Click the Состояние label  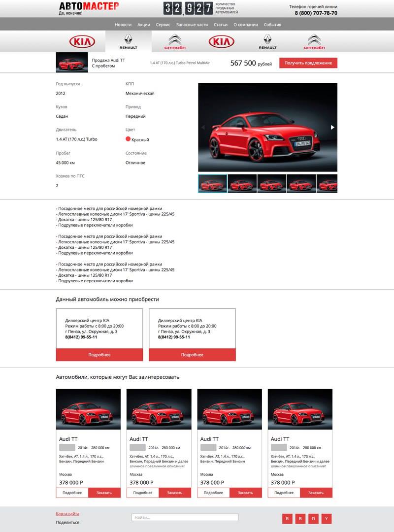pos(136,153)
